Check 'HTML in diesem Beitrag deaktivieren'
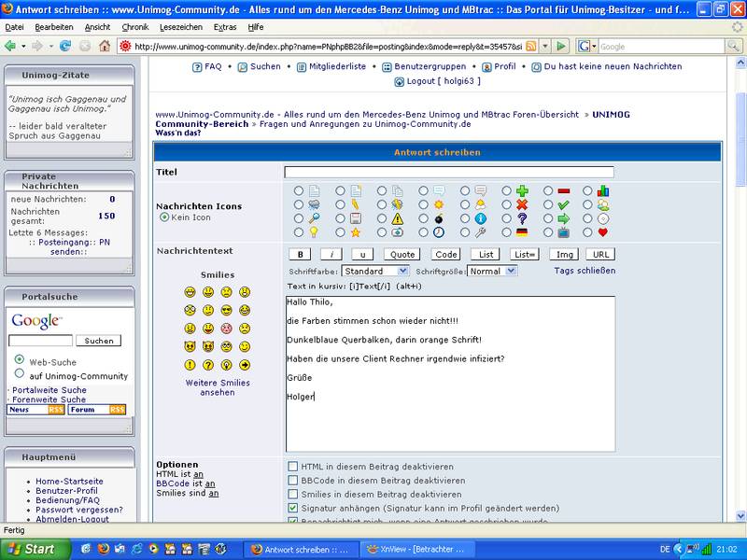 (293, 466)
